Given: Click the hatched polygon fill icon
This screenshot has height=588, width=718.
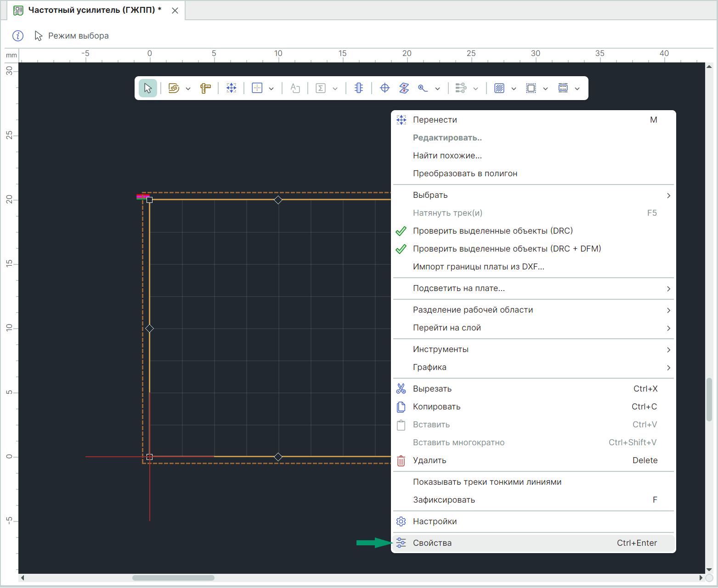Looking at the screenshot, I should [x=499, y=88].
